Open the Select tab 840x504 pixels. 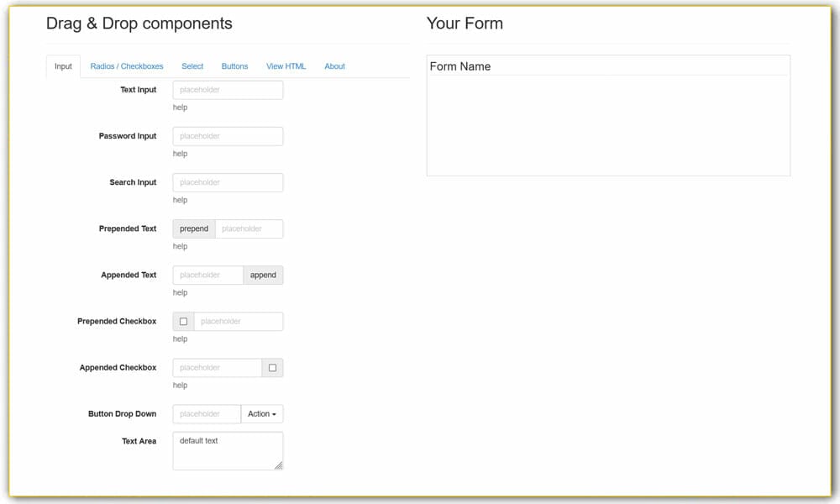point(192,66)
